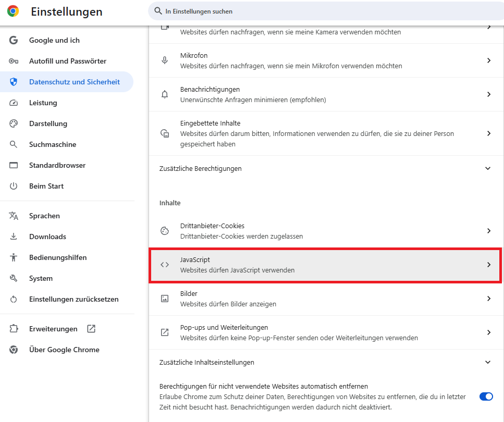Image resolution: width=504 pixels, height=422 pixels.
Task: Click the key icon for Autofill
Action: tap(14, 61)
